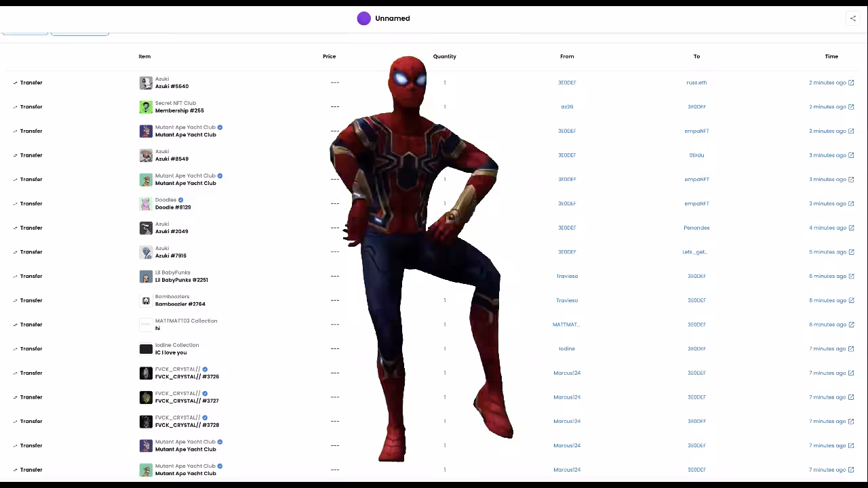Open the Azuki #7916 item link
The height and width of the screenshot is (488, 868).
click(x=171, y=256)
